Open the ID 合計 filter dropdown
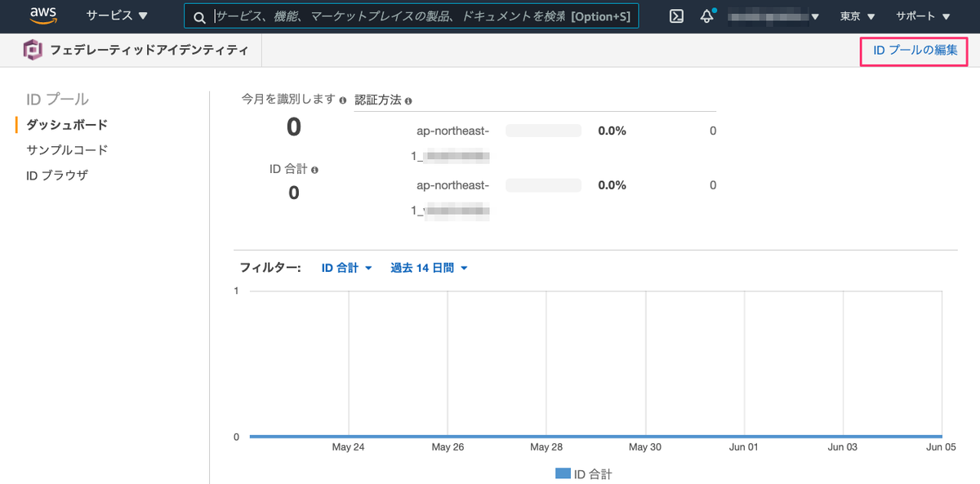 [x=346, y=267]
